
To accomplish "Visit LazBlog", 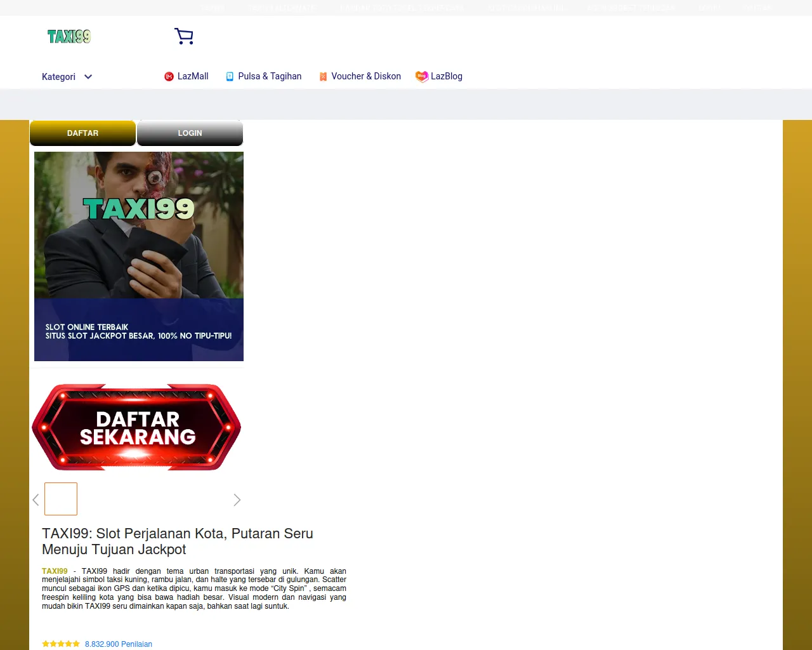I will [x=439, y=76].
